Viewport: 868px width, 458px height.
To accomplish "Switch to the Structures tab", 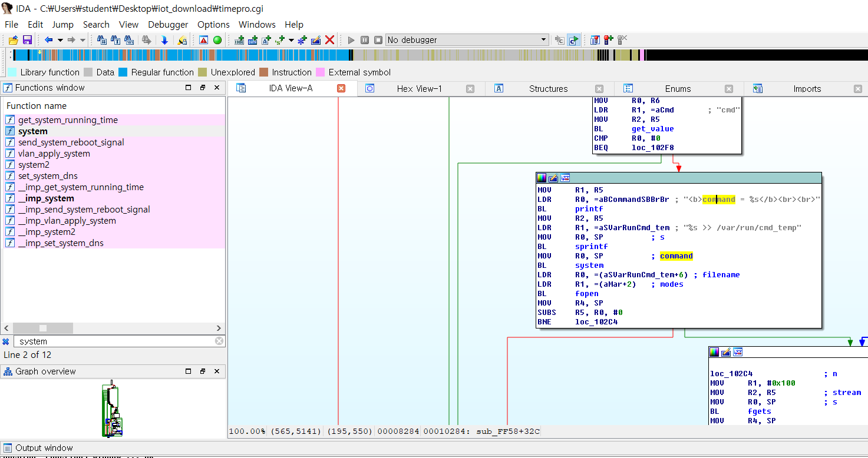I will click(x=548, y=89).
